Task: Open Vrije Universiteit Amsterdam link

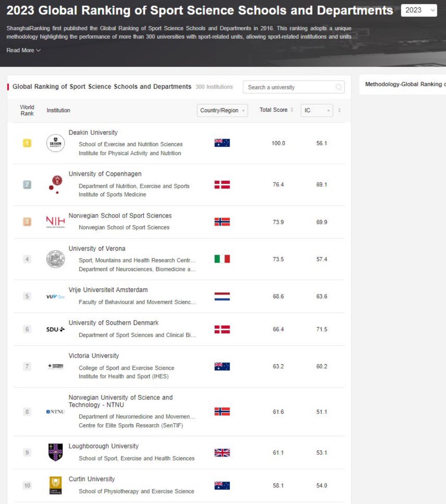Action: click(108, 290)
